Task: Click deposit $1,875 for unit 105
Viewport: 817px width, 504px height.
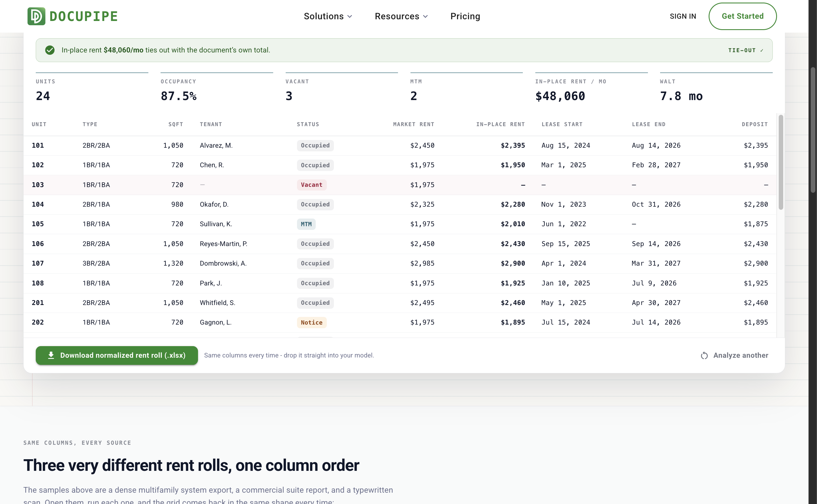Action: click(x=756, y=224)
